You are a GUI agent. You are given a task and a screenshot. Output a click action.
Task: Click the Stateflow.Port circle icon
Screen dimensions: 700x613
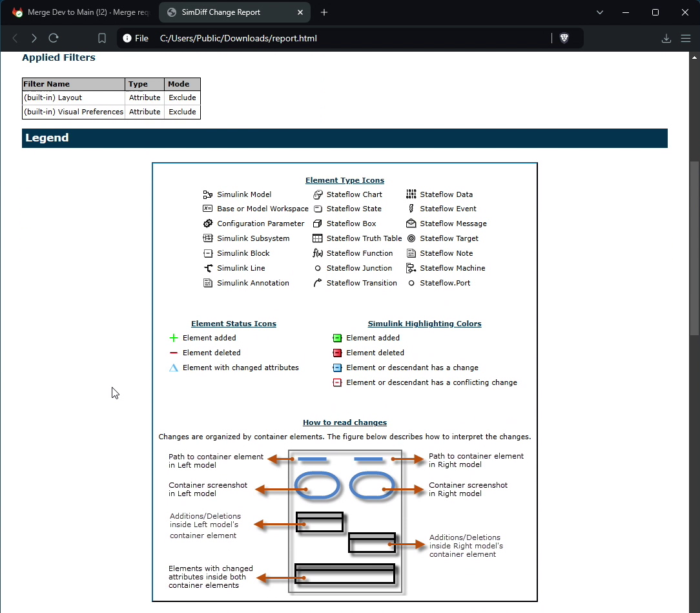point(411,283)
